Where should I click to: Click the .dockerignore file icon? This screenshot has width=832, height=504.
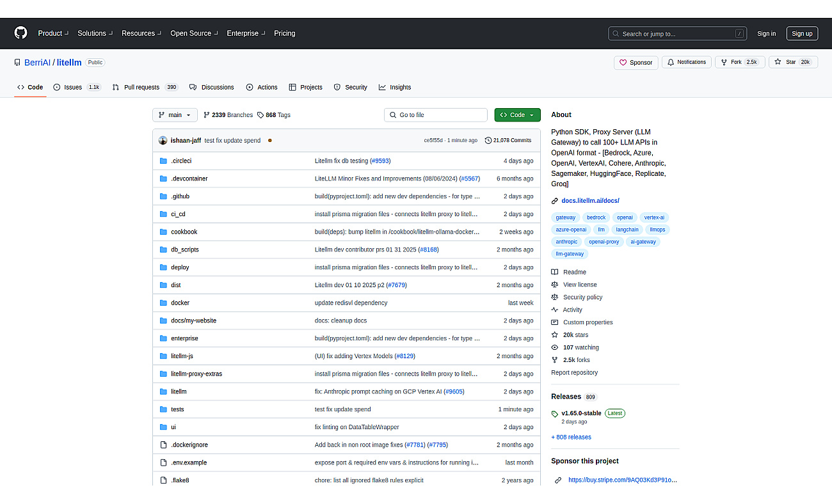(x=163, y=445)
